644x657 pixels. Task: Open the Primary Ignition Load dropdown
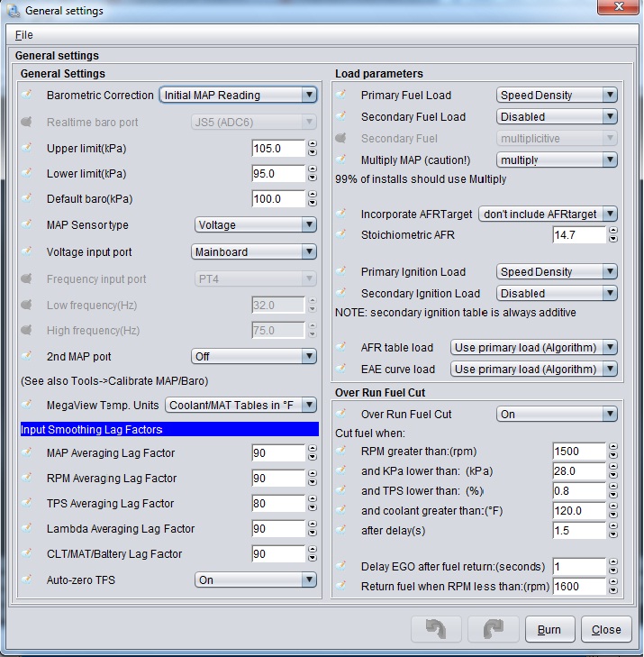(557, 272)
